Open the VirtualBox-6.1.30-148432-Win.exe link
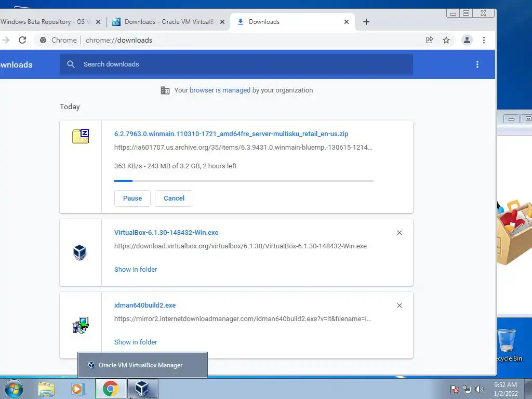Screen dimensions: 532x399 [x=166, y=232]
